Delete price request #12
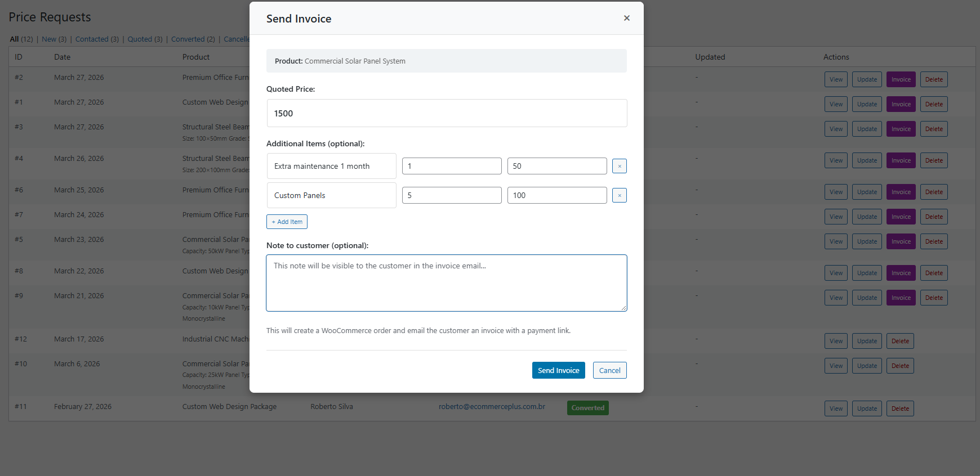The image size is (980, 476). pyautogui.click(x=900, y=341)
